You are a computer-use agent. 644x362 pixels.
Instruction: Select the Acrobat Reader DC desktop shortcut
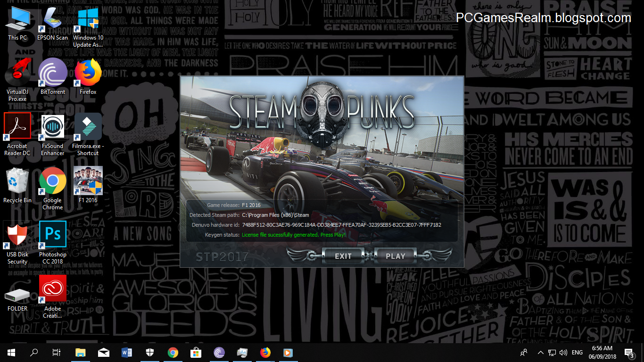17,134
